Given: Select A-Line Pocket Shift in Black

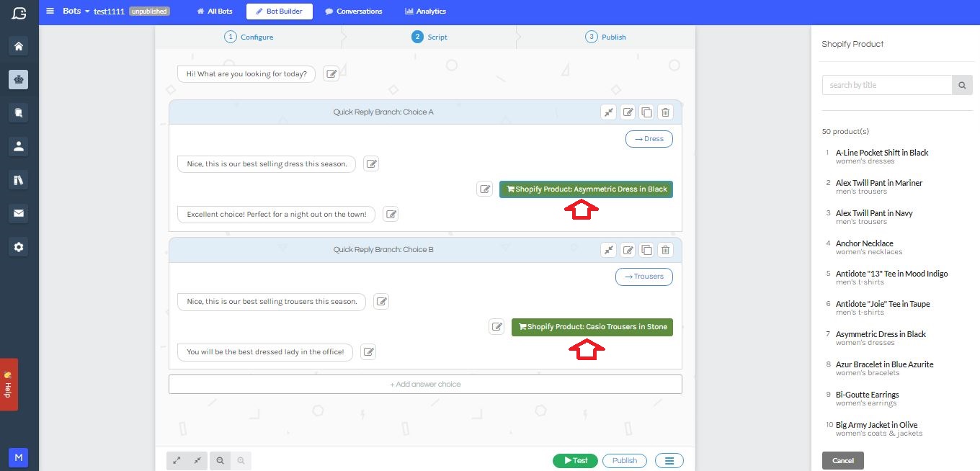Looking at the screenshot, I should 882,153.
